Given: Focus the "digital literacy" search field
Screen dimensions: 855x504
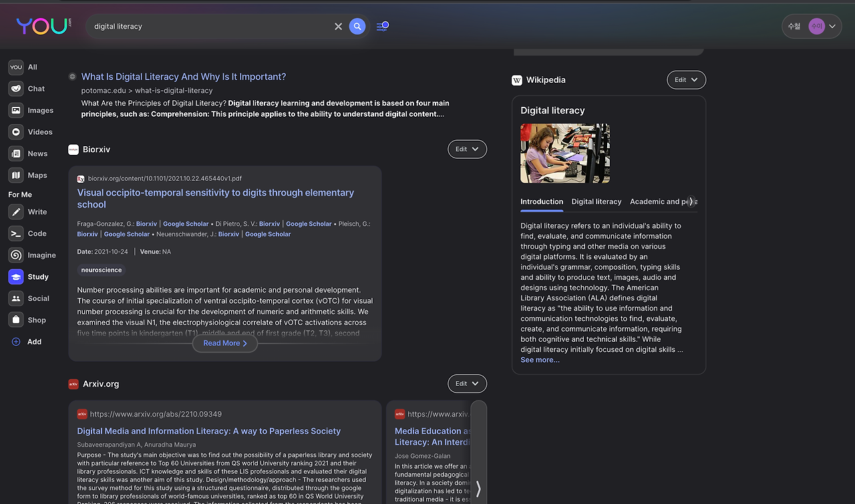Looking at the screenshot, I should tap(210, 27).
